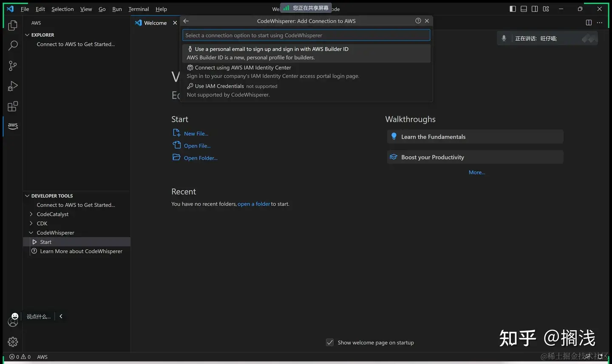Open the View menu
612x364 pixels.
86,9
